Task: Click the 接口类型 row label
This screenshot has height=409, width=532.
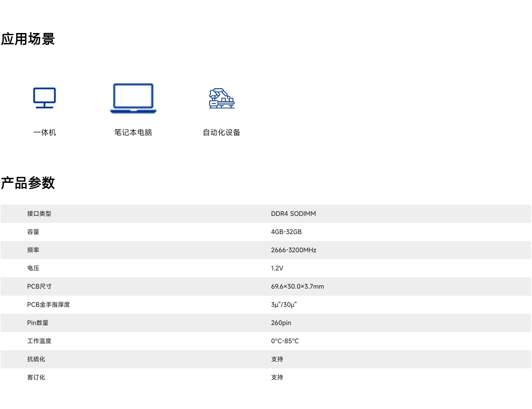Action: point(39,214)
